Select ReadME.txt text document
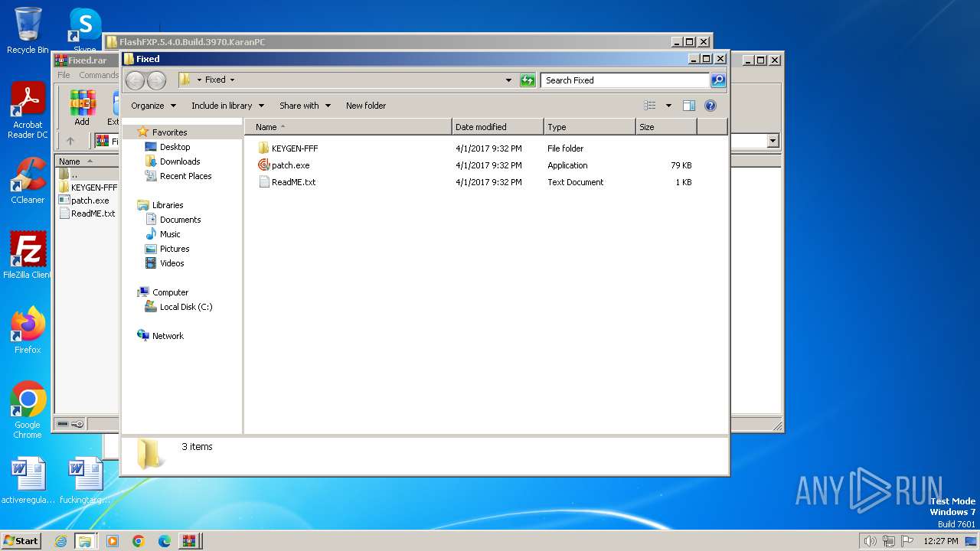 pos(293,182)
